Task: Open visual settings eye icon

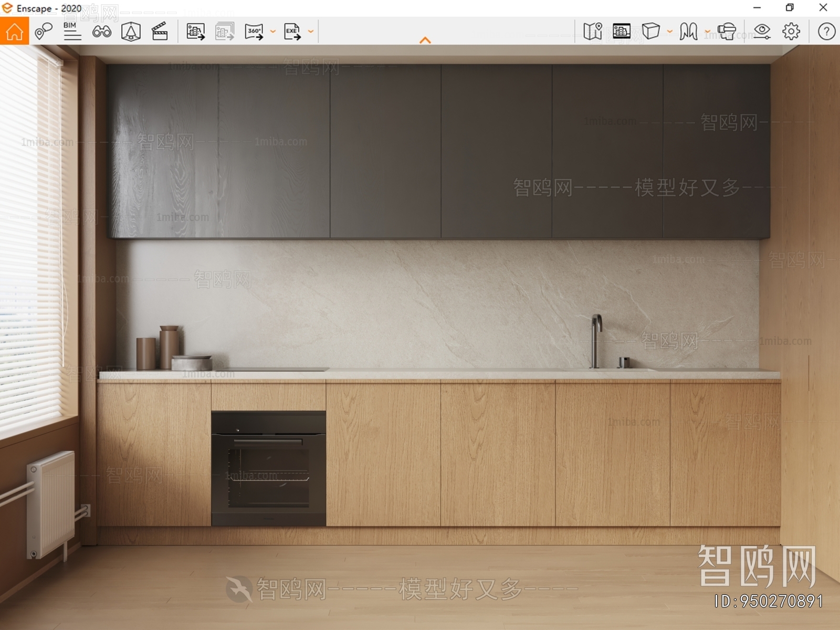Action: 762,31
